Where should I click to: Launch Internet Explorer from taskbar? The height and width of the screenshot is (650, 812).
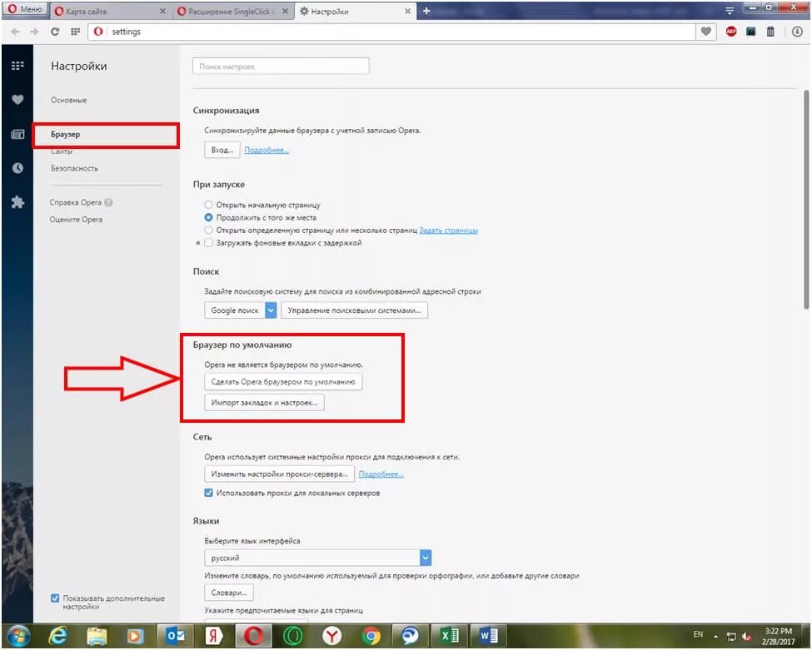pos(57,636)
